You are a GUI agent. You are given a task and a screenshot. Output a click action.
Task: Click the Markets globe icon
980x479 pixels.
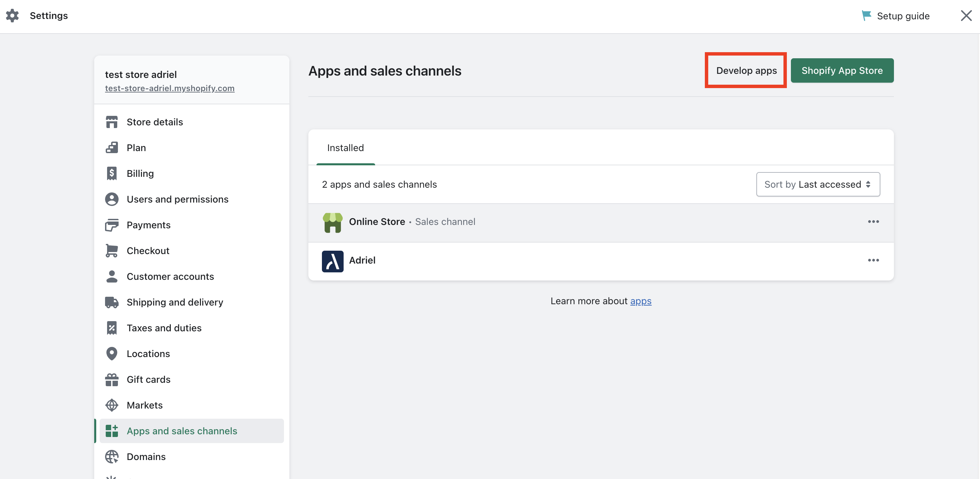[x=111, y=405]
